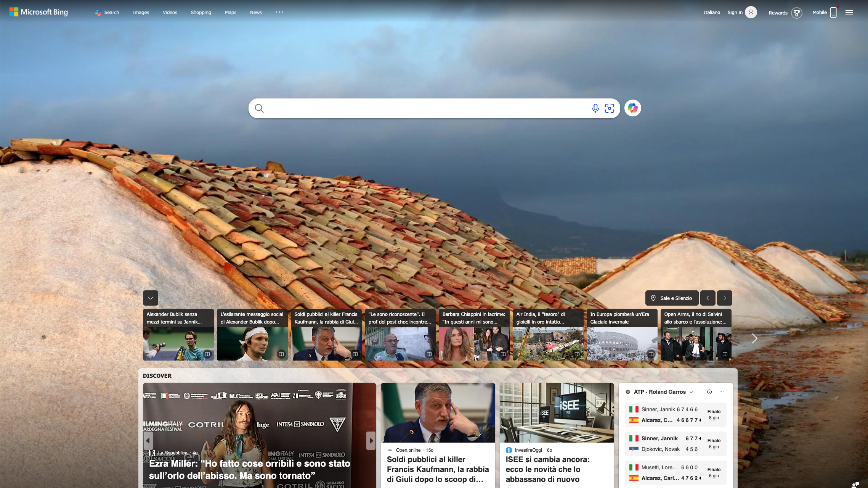Click the user avatar icon
This screenshot has width=868, height=488.
click(751, 12)
